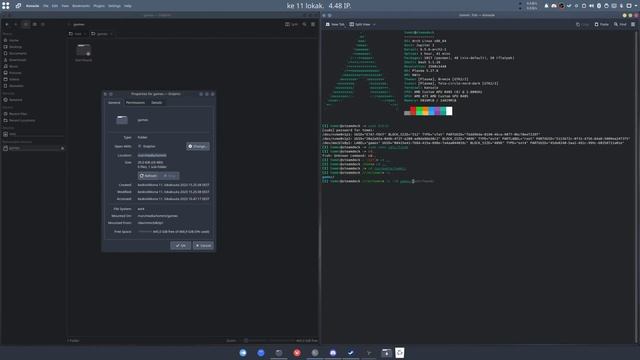Open Desktop in Dolphin's places sidebar
640x360 pixels.
coord(33,47)
